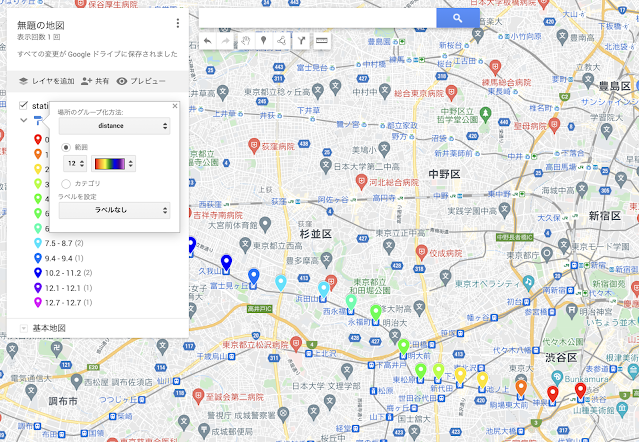Select the measure distance ruler tool

322,41
